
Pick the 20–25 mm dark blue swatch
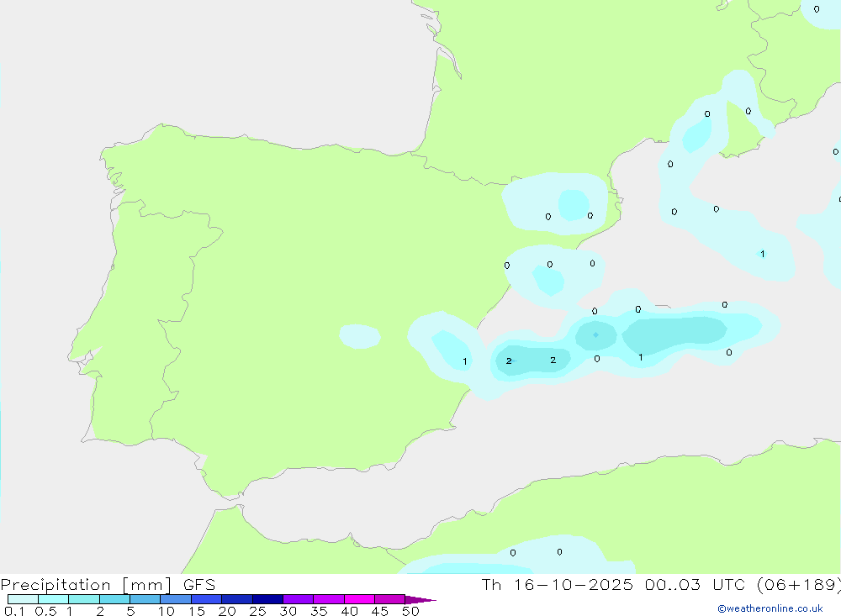[236, 599]
